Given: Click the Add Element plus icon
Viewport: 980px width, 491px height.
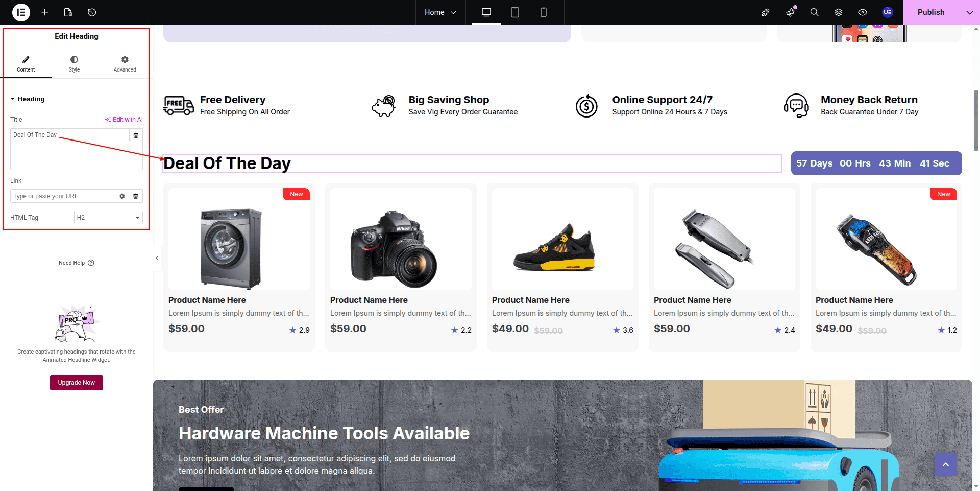Looking at the screenshot, I should [45, 12].
